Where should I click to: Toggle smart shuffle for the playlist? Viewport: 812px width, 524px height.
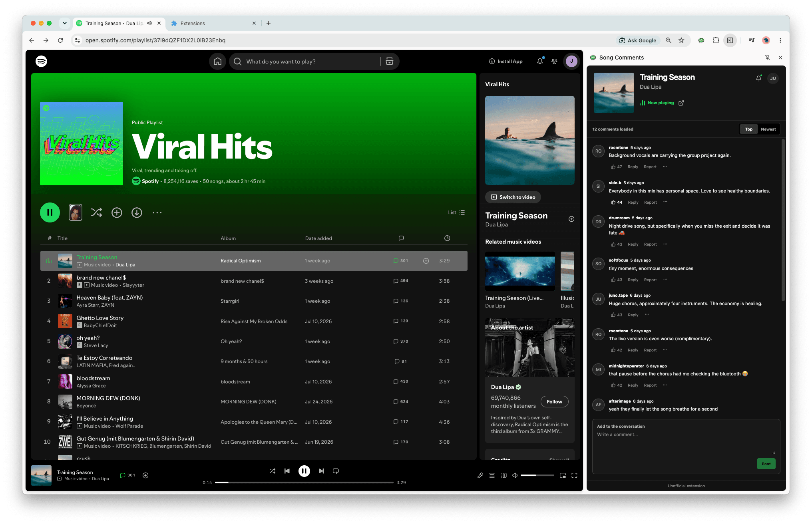[x=96, y=212]
